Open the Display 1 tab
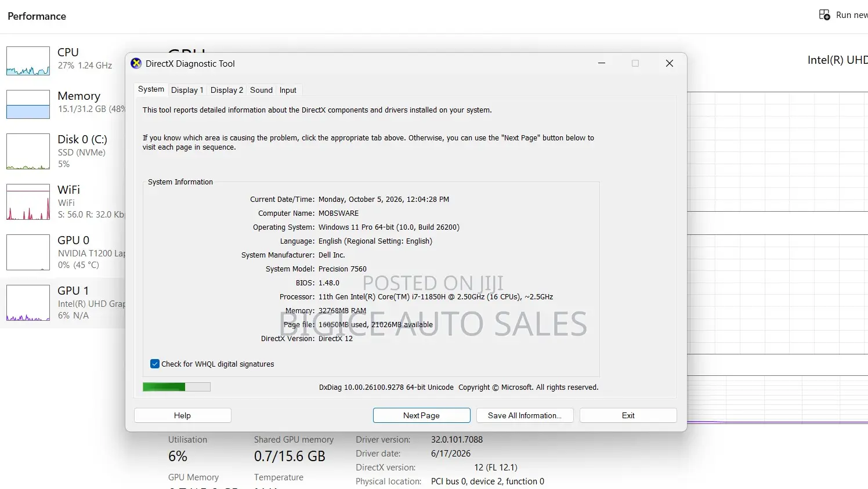868x489 pixels. (x=187, y=90)
